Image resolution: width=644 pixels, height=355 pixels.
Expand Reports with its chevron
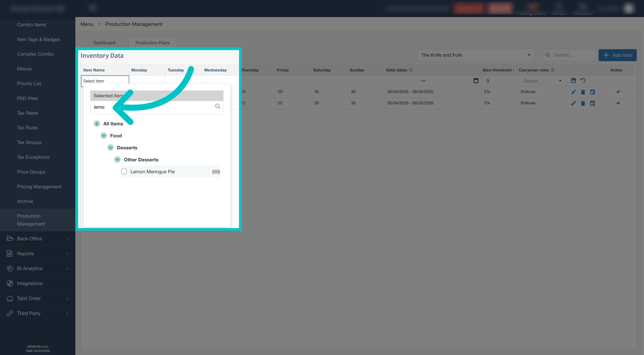[x=67, y=254]
